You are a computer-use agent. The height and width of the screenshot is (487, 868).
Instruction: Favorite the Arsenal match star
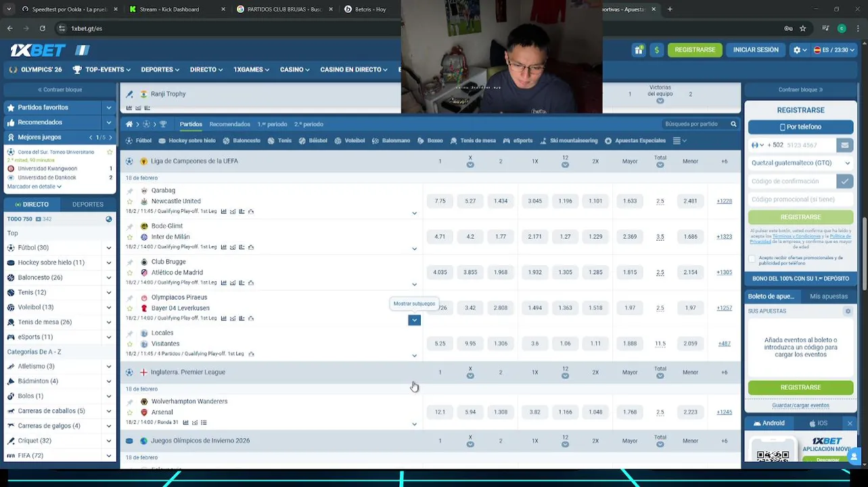click(130, 413)
